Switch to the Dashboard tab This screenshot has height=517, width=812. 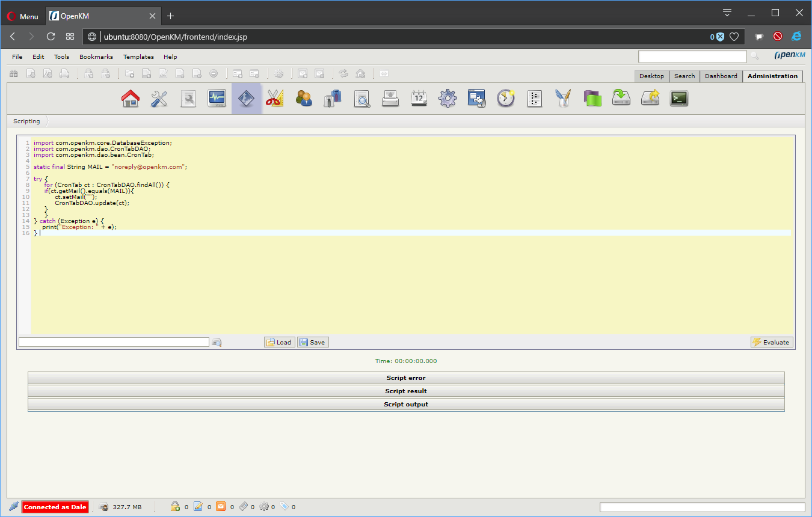721,76
